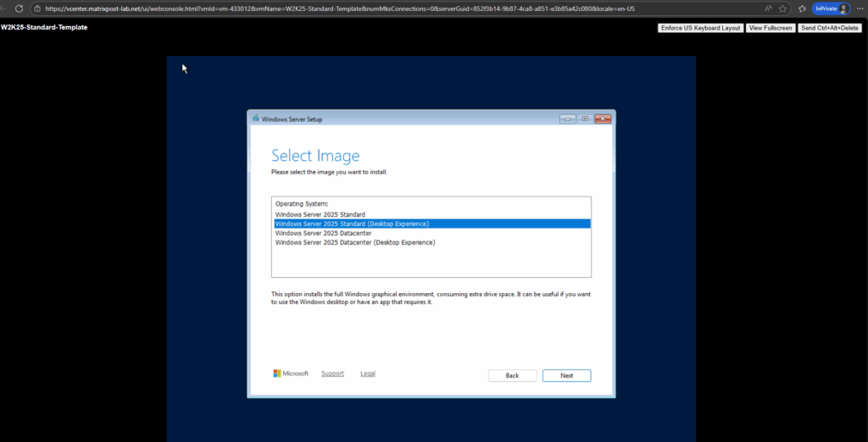
Task: Refresh the browser page
Action: point(19,8)
